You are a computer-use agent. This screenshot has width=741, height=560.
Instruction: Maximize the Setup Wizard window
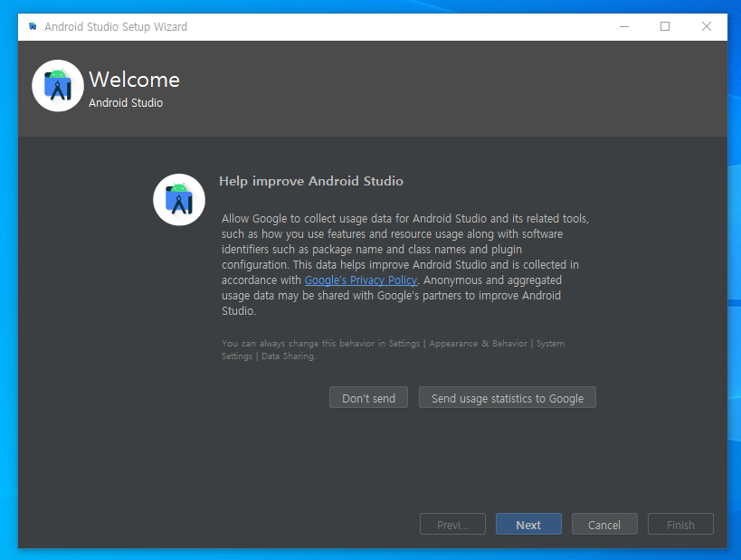(x=665, y=26)
